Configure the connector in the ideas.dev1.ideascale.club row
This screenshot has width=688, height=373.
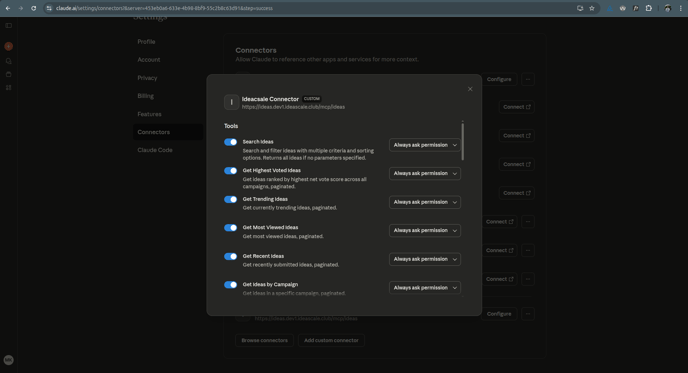[x=499, y=314]
